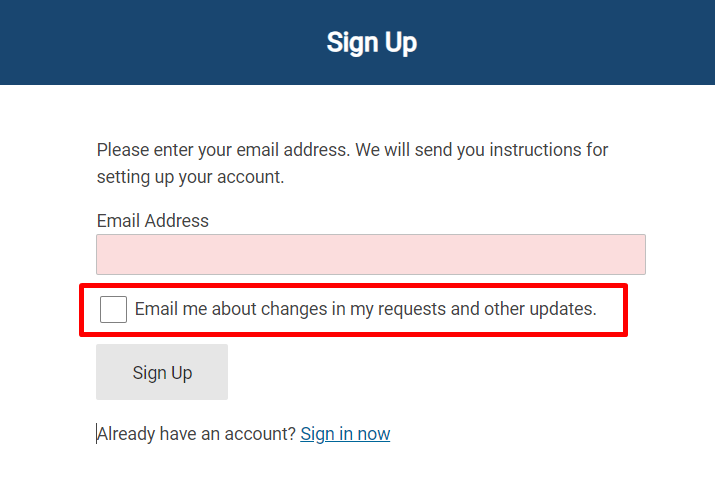The height and width of the screenshot is (490, 715).
Task: Toggle the request-change notifications checkbox
Action: coord(114,310)
